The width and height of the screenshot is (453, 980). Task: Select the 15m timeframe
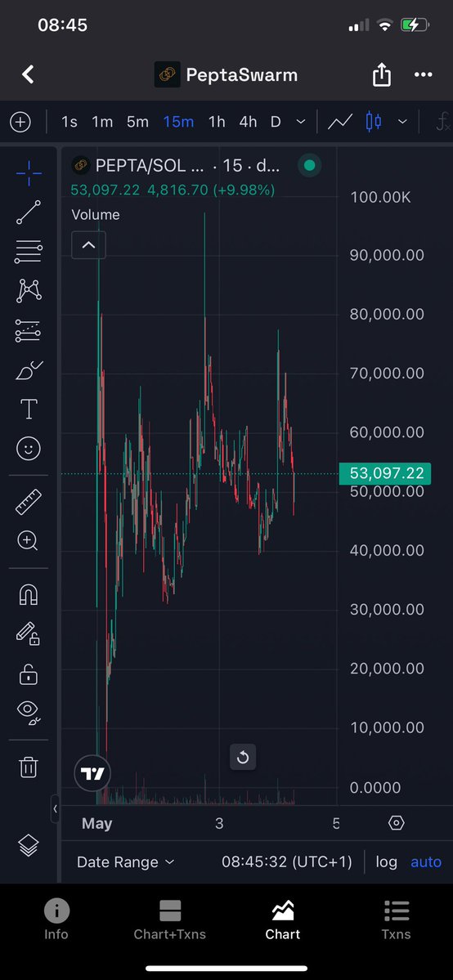coord(178,122)
